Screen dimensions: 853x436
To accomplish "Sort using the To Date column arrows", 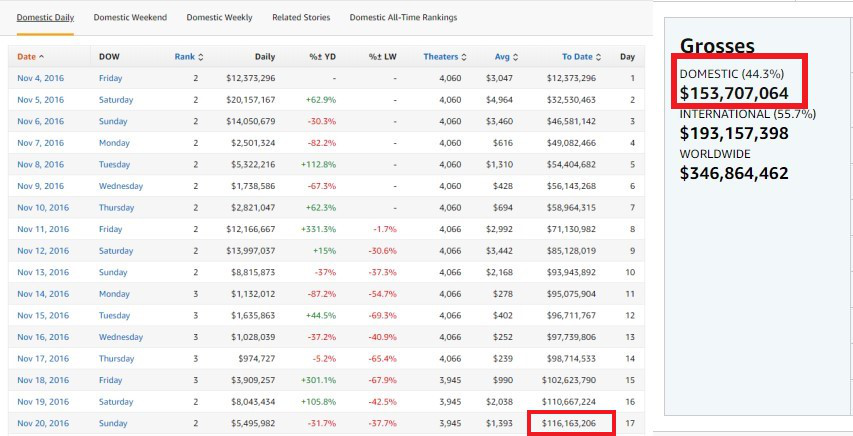I will pyautogui.click(x=600, y=57).
